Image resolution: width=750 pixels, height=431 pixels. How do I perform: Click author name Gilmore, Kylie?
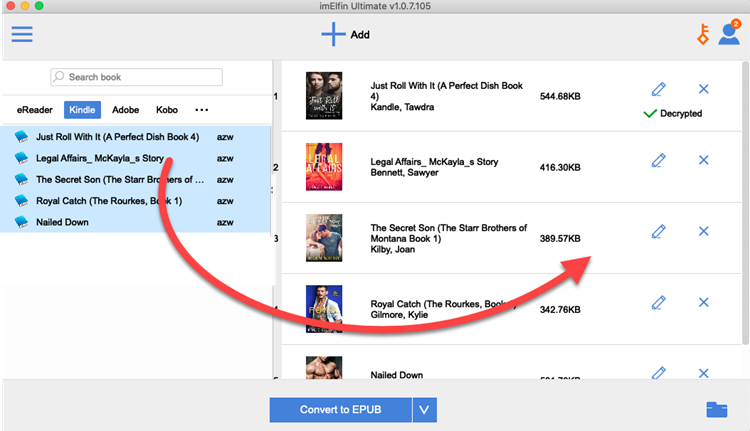399,315
